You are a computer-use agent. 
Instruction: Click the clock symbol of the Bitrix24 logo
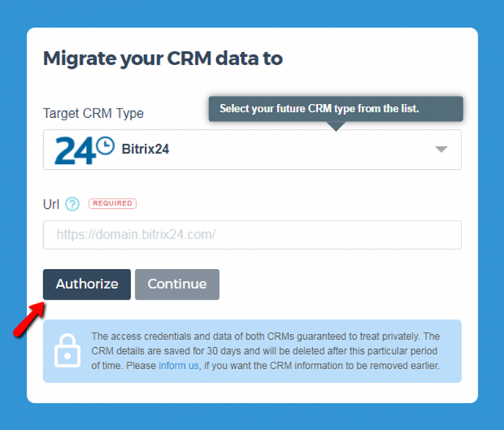click(x=106, y=146)
